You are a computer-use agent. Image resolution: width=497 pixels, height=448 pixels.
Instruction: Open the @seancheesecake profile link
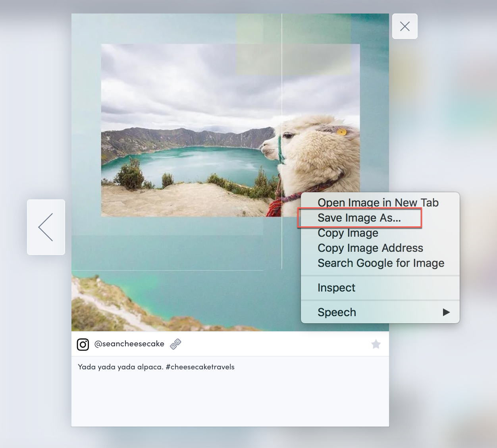tap(129, 344)
